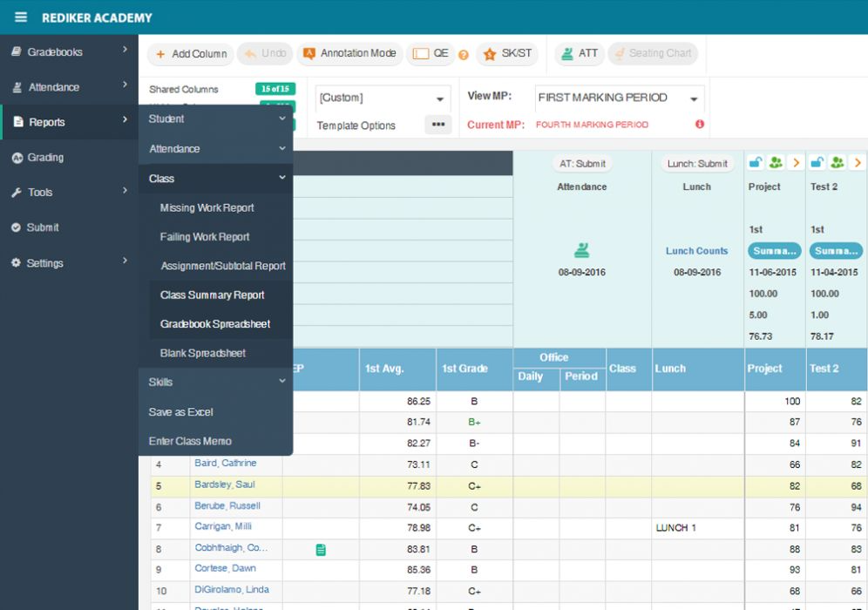Open student Baird, Cathrine
Viewport: 868px width, 610px height.
pos(226,463)
